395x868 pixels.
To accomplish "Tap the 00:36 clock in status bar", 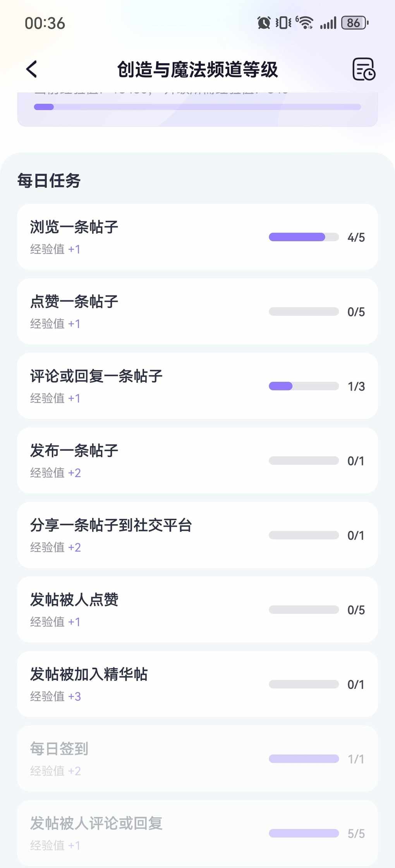I will [45, 23].
